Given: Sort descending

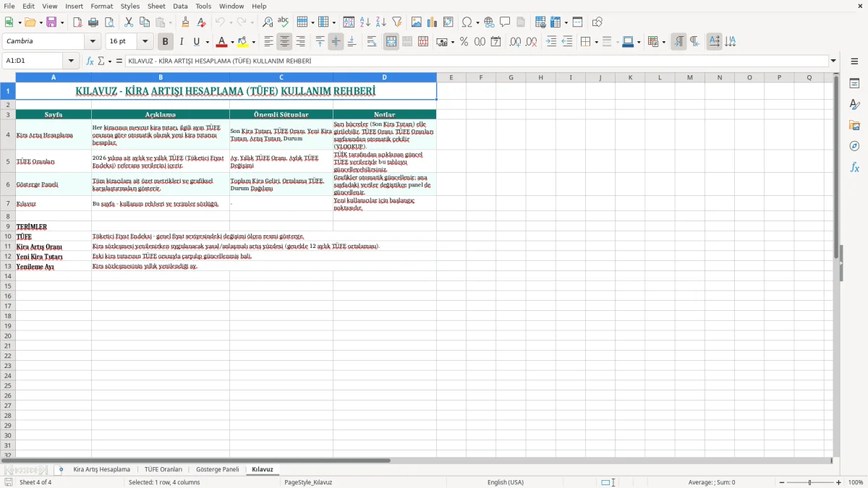Looking at the screenshot, I should (381, 22).
